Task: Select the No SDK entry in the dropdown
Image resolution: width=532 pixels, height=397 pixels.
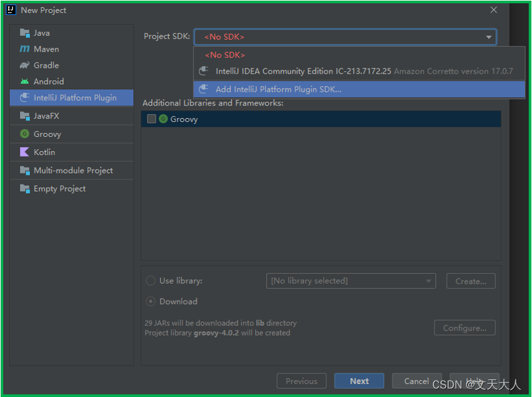Action: (225, 55)
